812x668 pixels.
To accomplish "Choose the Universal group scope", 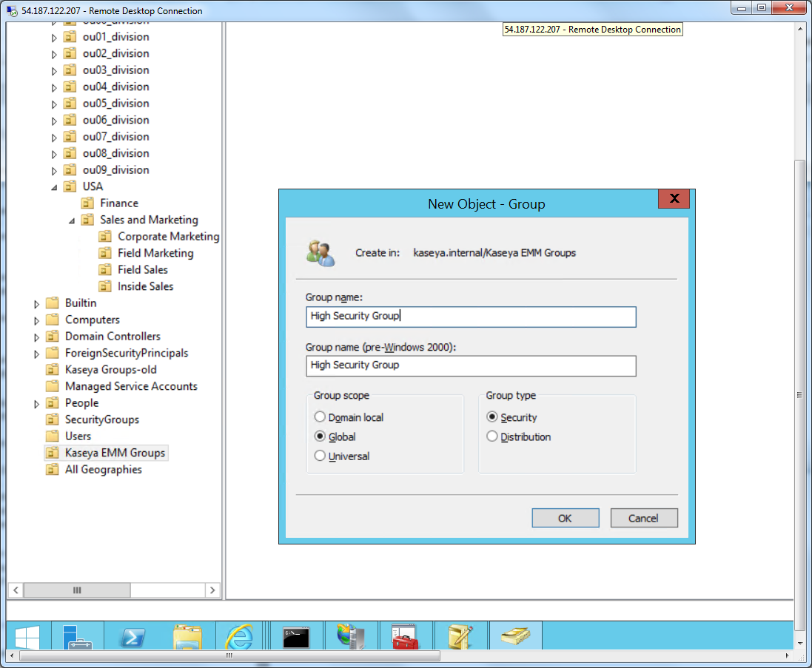I will click(x=320, y=456).
